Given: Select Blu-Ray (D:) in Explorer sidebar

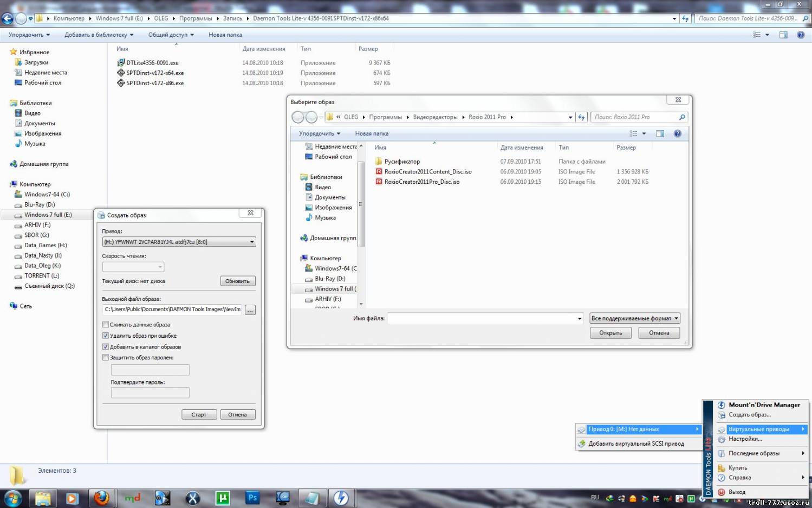Looking at the screenshot, I should click(40, 205).
